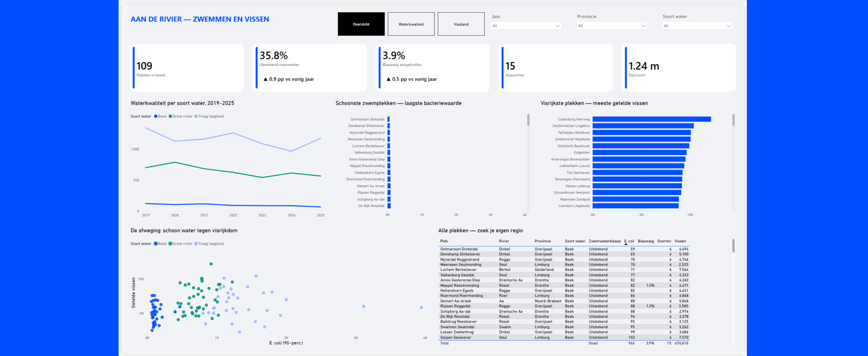Select the Beek legend marker in the scatter plot
Viewport: 868px width, 356px height.
point(156,244)
